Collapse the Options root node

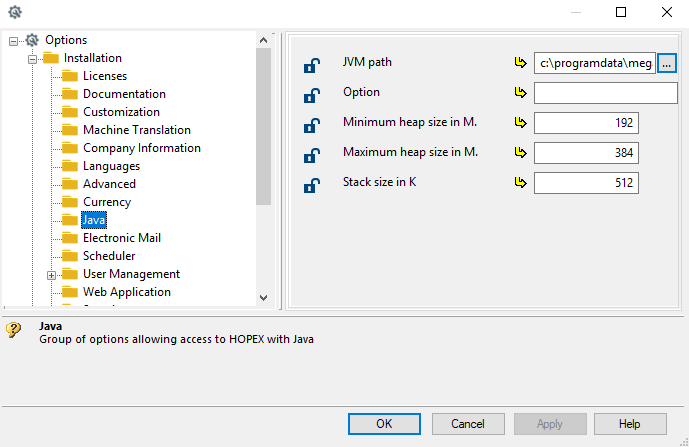(14, 41)
